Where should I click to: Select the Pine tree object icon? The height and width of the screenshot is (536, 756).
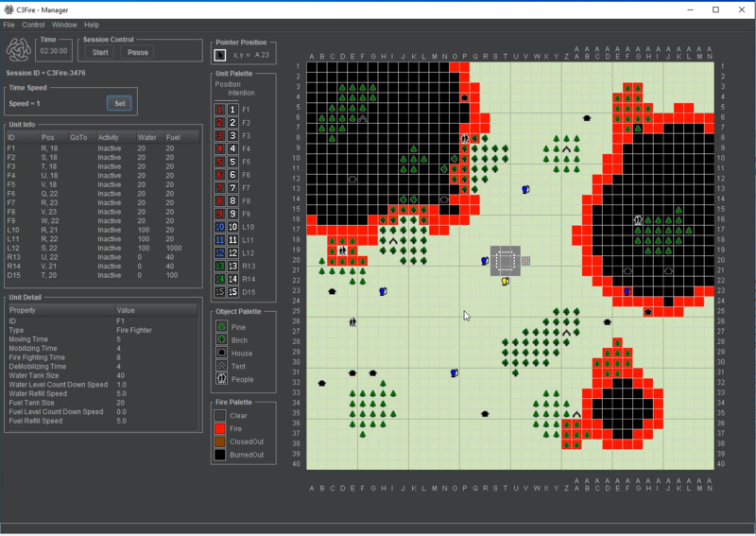220,327
